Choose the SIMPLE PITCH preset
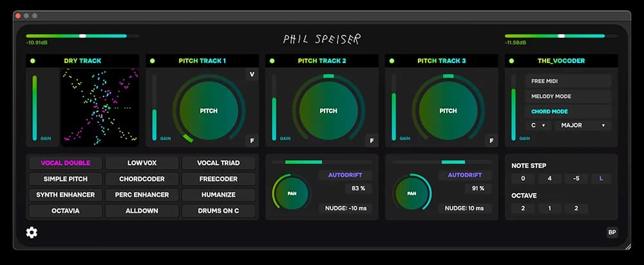Viewport: 644px width, 265px height. click(66, 179)
